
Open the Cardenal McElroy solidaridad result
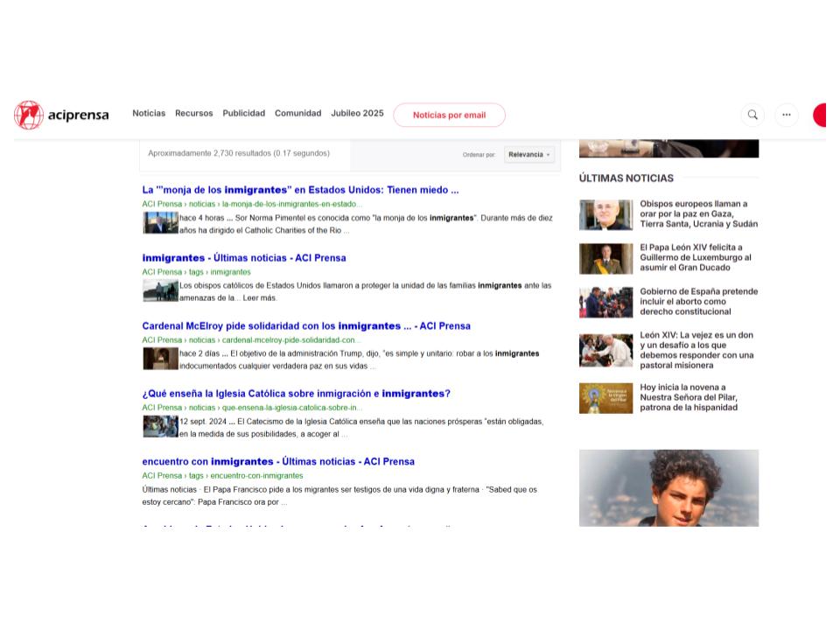tap(306, 326)
